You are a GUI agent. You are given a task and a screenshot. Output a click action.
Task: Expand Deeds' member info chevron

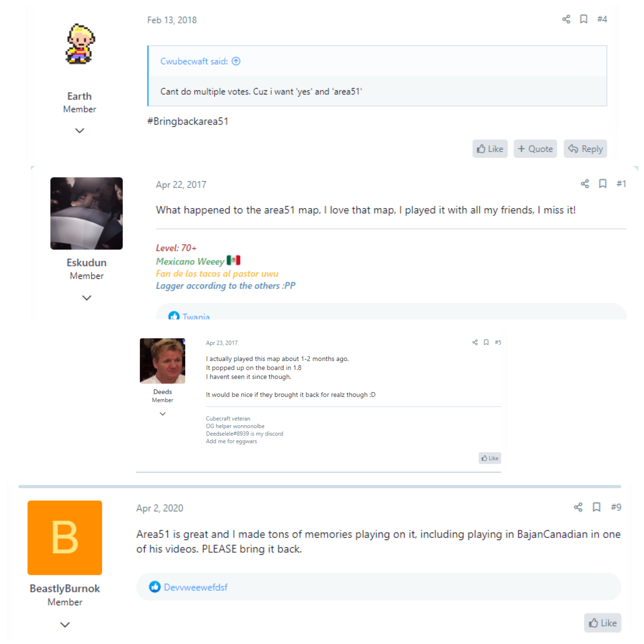(162, 414)
